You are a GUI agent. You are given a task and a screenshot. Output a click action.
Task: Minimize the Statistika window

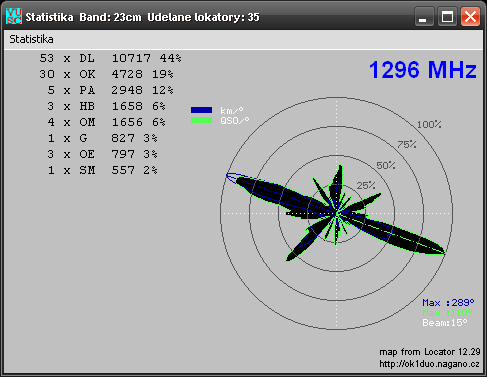pos(424,17)
